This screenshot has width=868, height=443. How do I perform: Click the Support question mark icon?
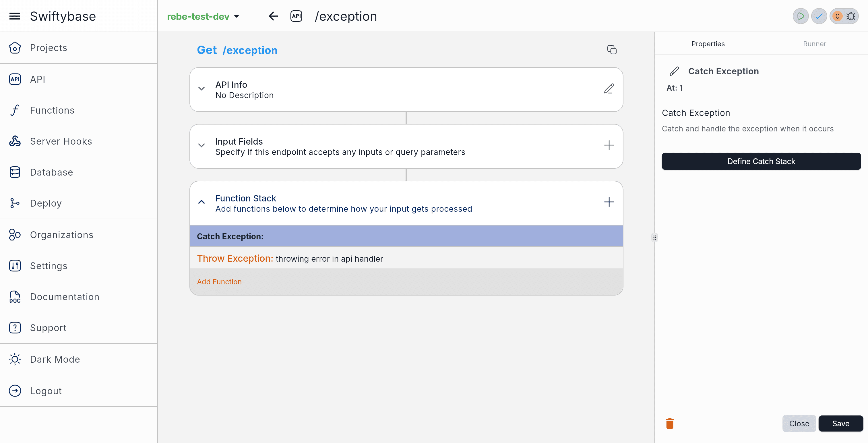(15, 328)
